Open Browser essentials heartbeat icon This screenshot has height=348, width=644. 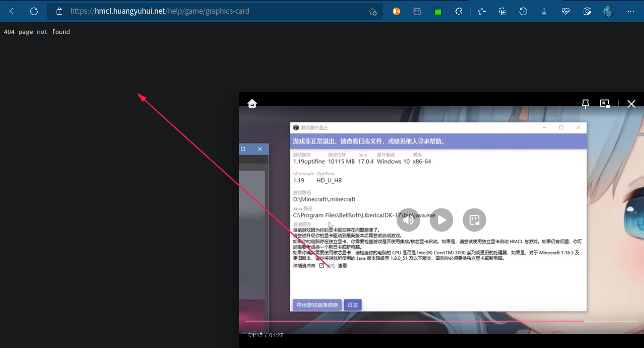(x=566, y=11)
